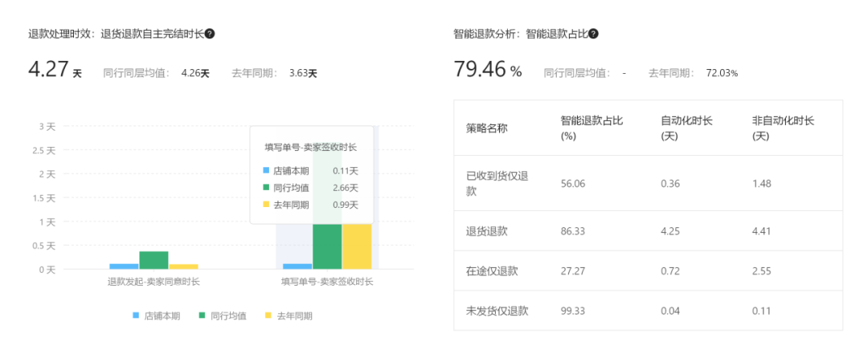Click 0.11 non-automated cell in 未发货仅退款 row
Image resolution: width=868 pixels, height=358 pixels.
coord(761,311)
